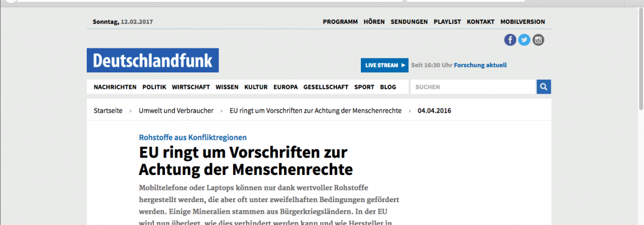The image size is (644, 225).
Task: Switch to the Mobilversion
Action: pyautogui.click(x=523, y=22)
